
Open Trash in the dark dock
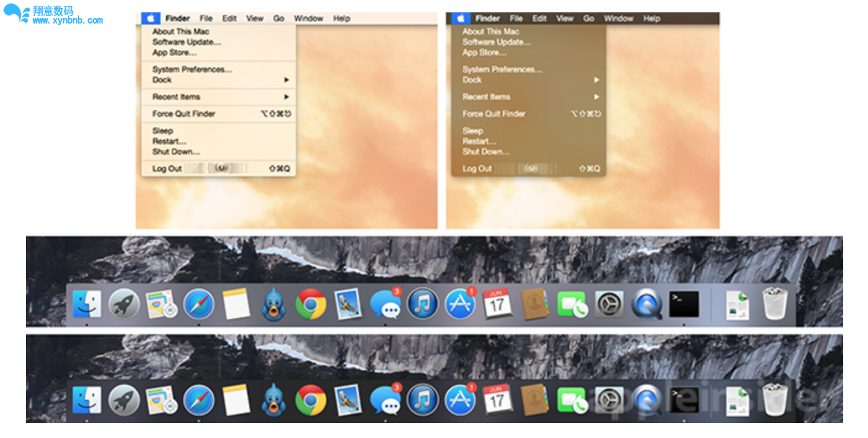point(775,400)
